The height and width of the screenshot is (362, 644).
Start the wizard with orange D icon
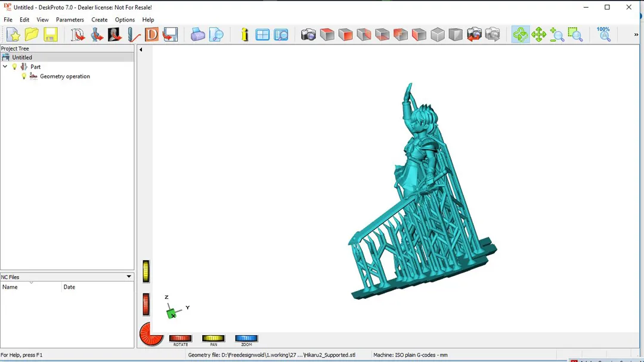pos(151,35)
